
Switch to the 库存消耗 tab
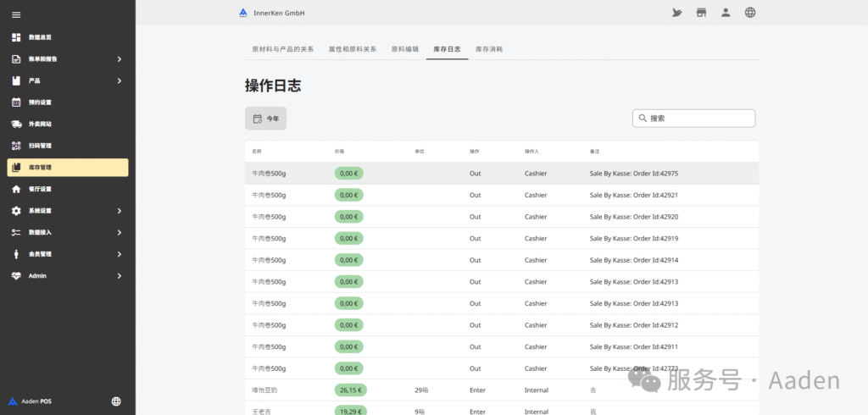(x=489, y=50)
